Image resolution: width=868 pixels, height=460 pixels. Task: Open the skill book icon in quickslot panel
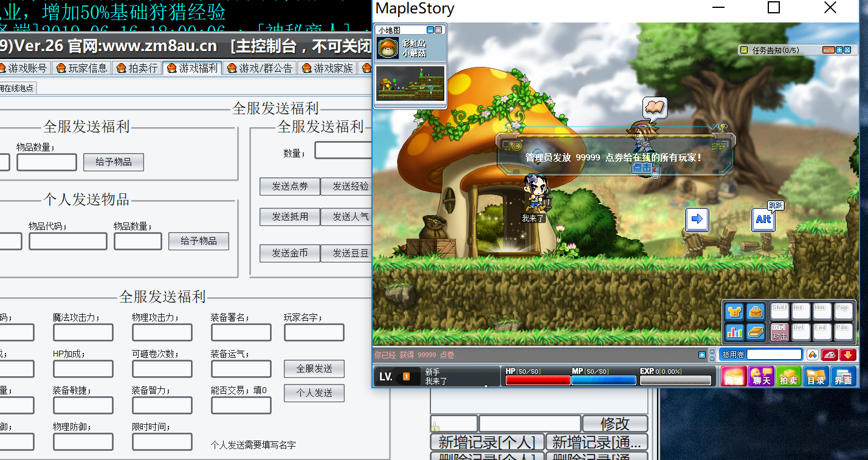[x=756, y=332]
